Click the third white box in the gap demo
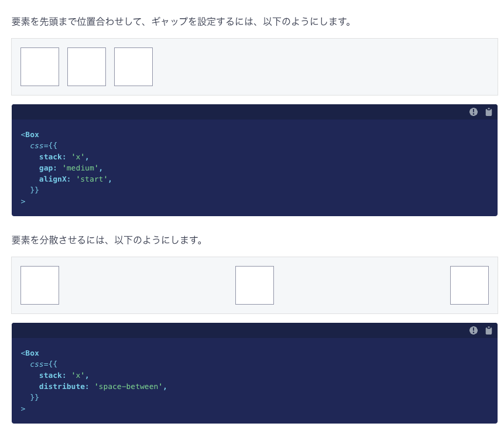Screen dimensions: 504x430 (133, 66)
